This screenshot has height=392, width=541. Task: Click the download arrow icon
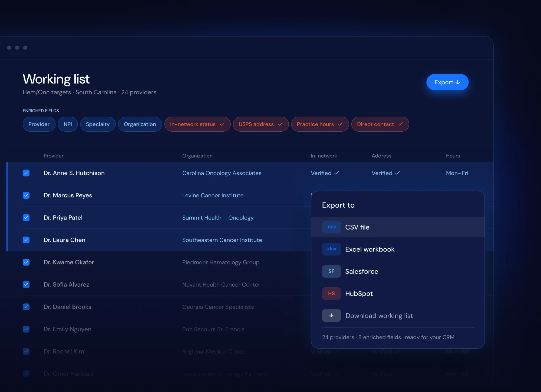331,315
